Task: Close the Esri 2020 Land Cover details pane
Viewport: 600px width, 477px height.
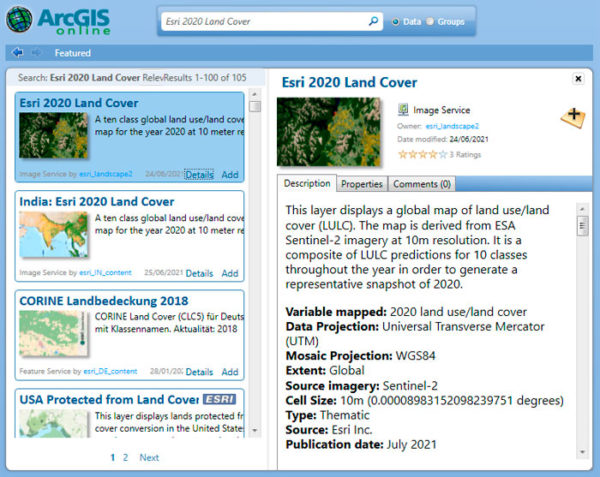Action: click(x=578, y=79)
